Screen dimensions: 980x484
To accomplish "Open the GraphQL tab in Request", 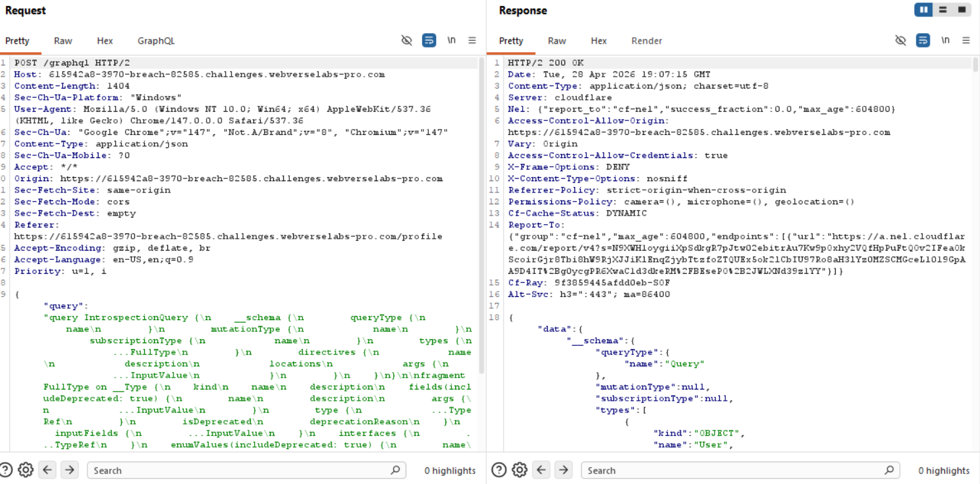I will [x=156, y=41].
